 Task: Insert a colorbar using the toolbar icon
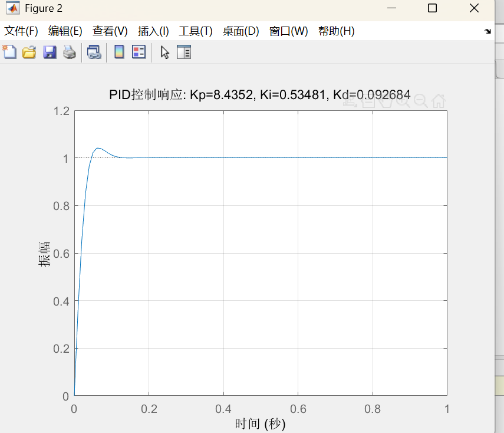point(119,52)
